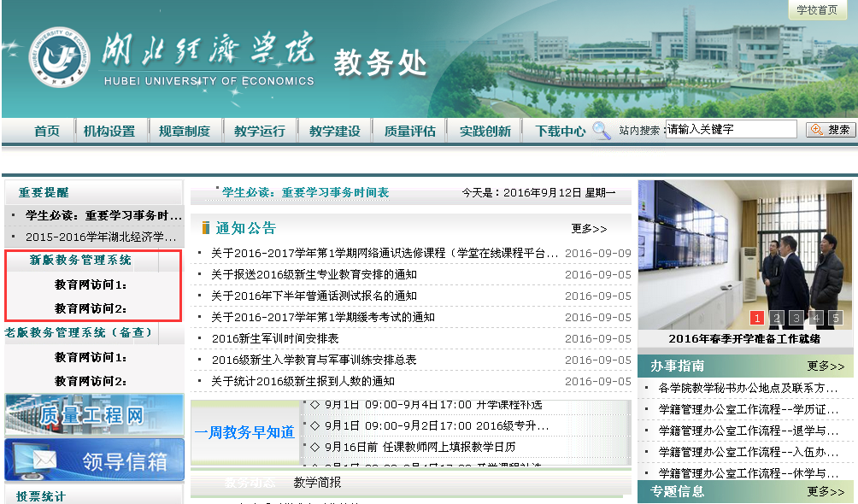Screen dimensions: 858x504
Task: Open notice 关于2016年下半年普通话测试报名的通知
Action: click(x=314, y=296)
